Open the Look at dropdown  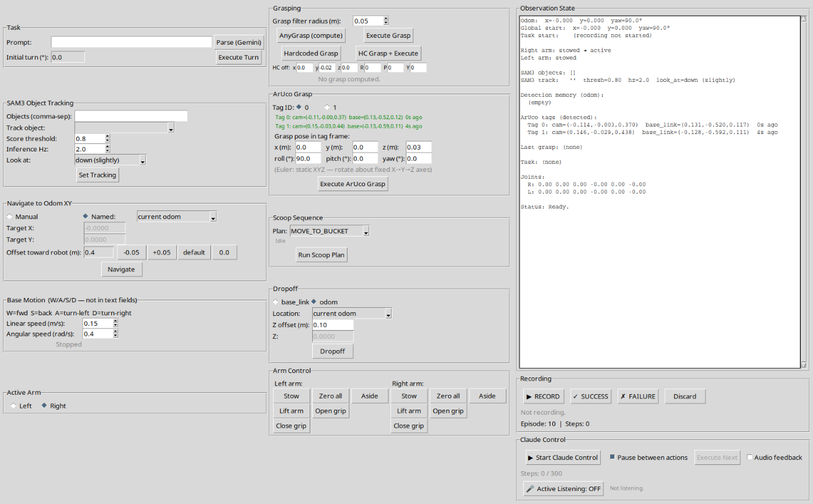(x=110, y=160)
